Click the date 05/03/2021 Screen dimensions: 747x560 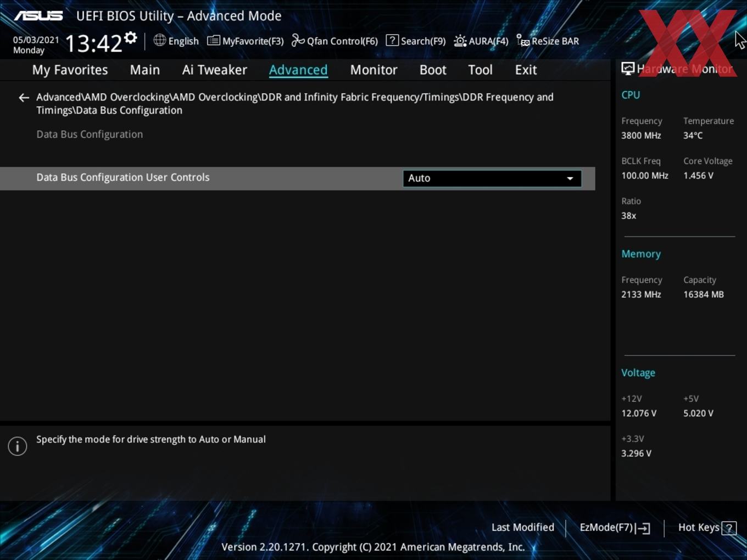pyautogui.click(x=36, y=40)
